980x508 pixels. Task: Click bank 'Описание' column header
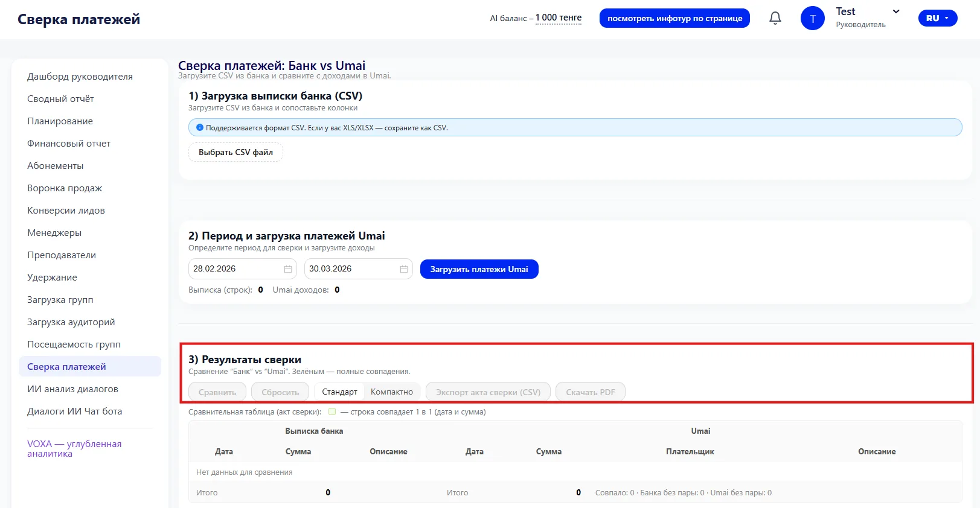point(388,451)
